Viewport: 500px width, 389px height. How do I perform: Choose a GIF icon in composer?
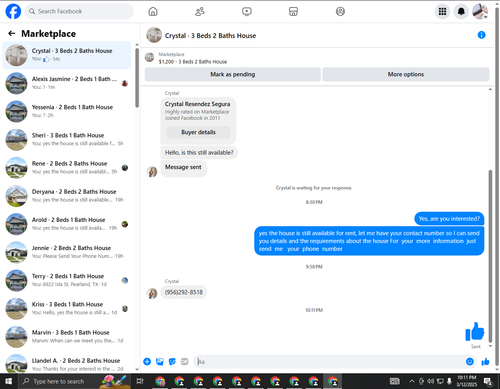point(184,362)
